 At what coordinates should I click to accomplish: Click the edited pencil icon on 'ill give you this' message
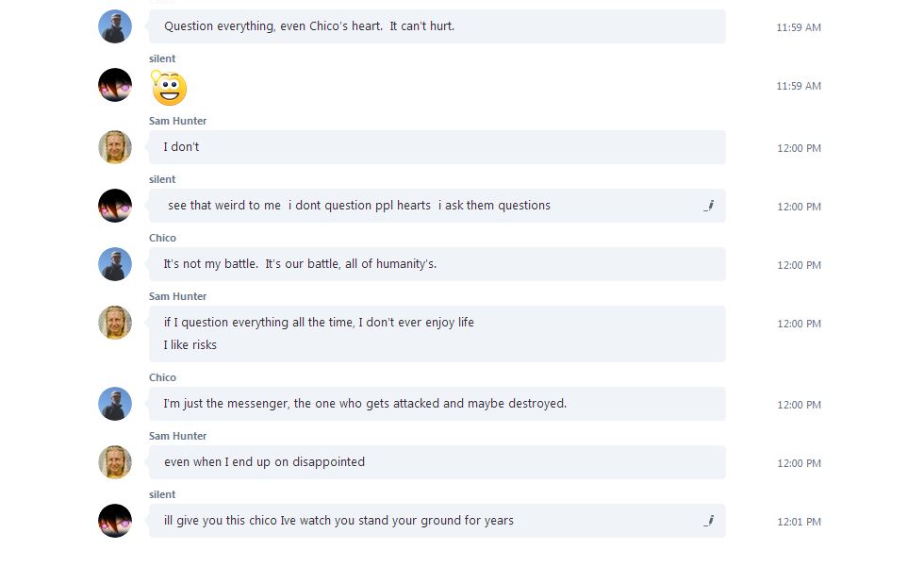tap(708, 521)
